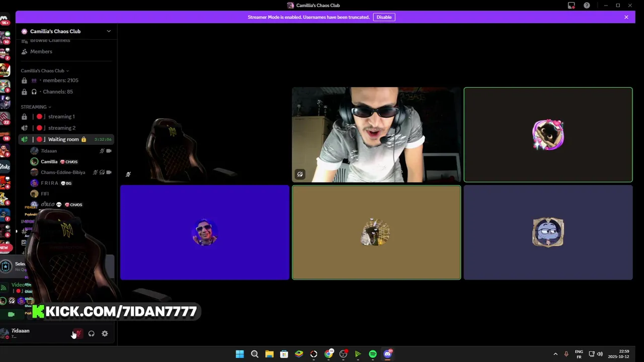This screenshot has height=362, width=644.
Task: Open Windows taskbar Search
Action: pos(255,354)
